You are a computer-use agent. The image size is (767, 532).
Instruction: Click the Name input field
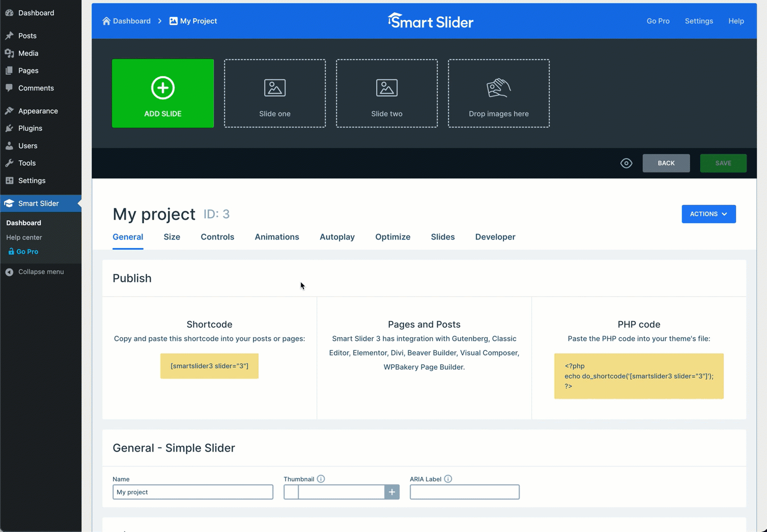pyautogui.click(x=193, y=492)
